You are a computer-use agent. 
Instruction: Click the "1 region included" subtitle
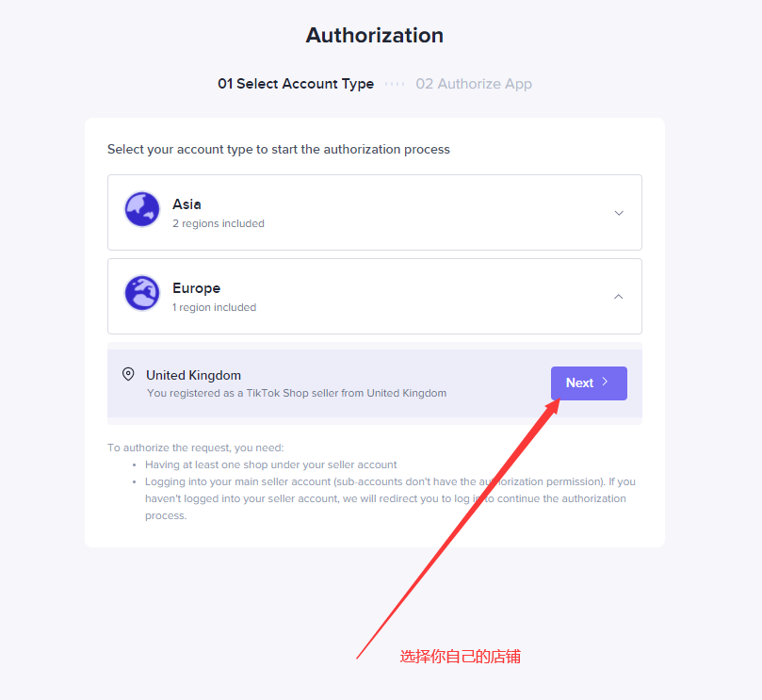pyautogui.click(x=214, y=307)
